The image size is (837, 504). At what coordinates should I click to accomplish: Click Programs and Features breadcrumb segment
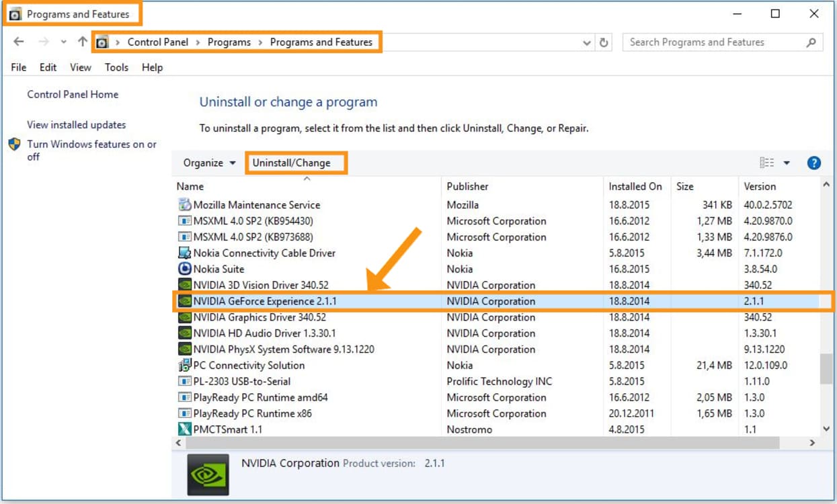321,42
